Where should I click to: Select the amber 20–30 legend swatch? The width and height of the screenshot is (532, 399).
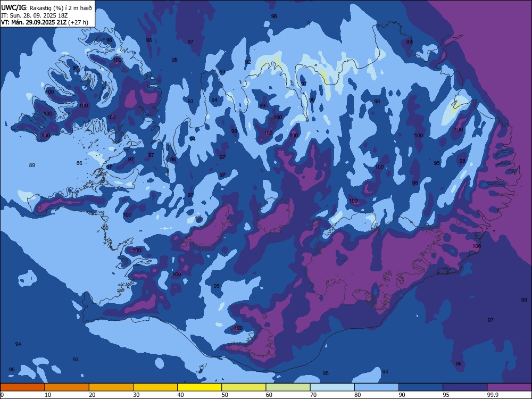click(111, 387)
